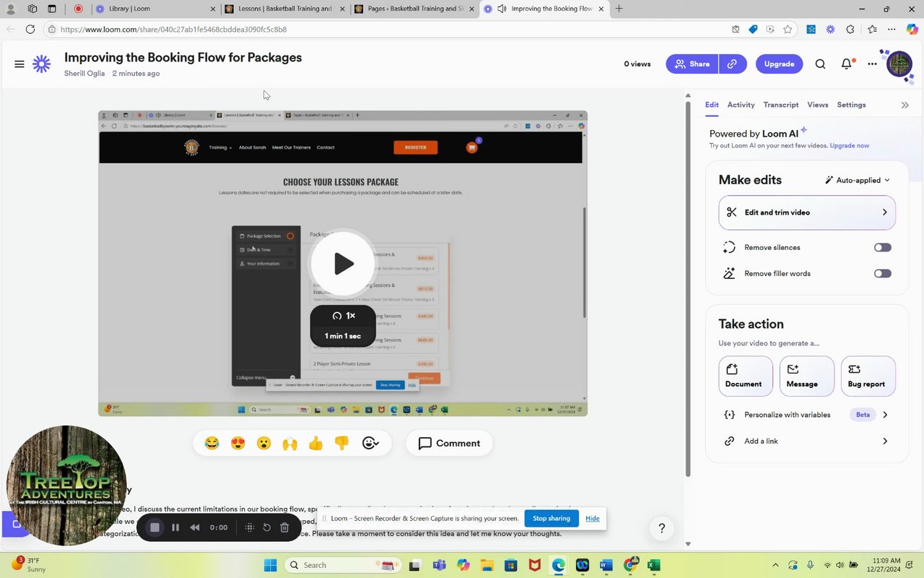Generate a Bug report
Viewport: 924px width, 578px height.
[x=868, y=376]
